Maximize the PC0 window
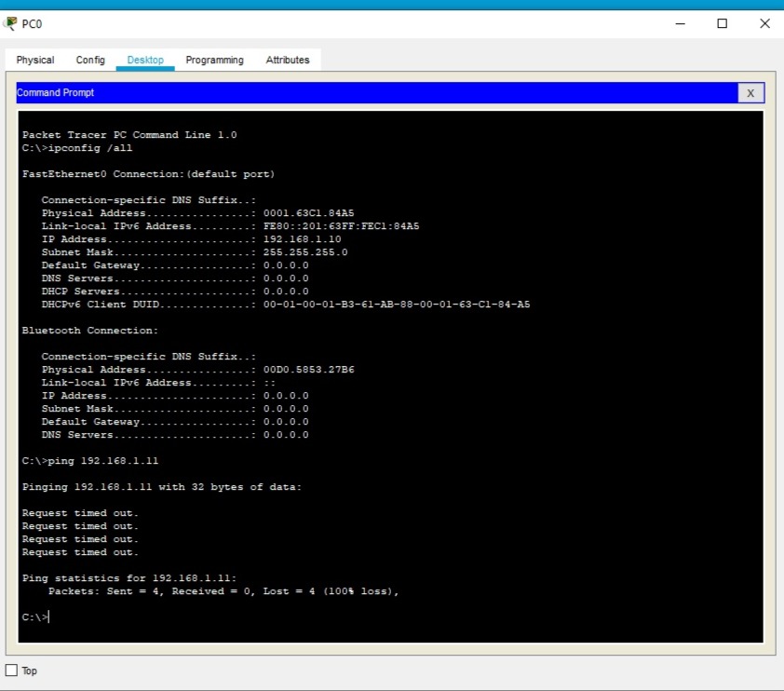 (722, 23)
